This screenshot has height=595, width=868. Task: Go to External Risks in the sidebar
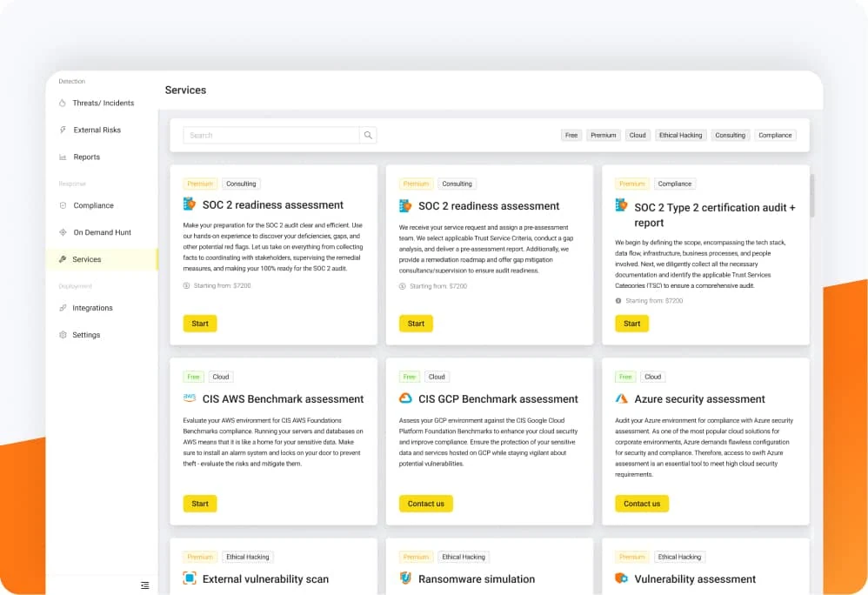tap(103, 130)
